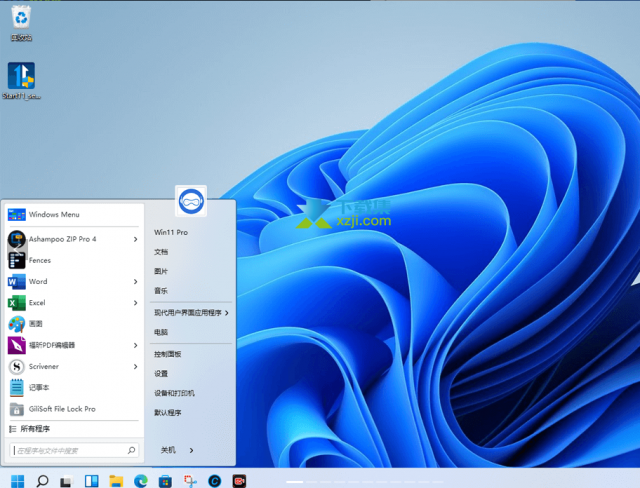
Task: Open Documents (文档) link
Action: pyautogui.click(x=161, y=252)
